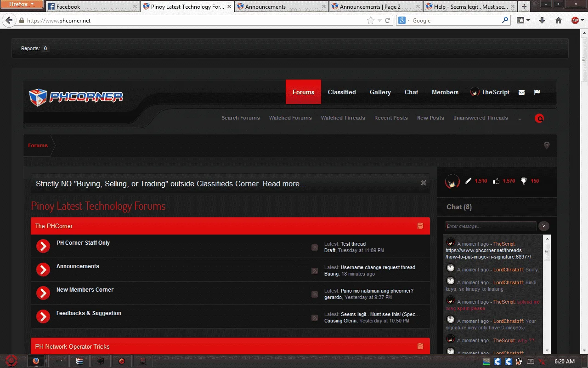Screen dimensions: 588x368
Task: Click the red search icon in sub-navigation
Action: pyautogui.click(x=539, y=118)
